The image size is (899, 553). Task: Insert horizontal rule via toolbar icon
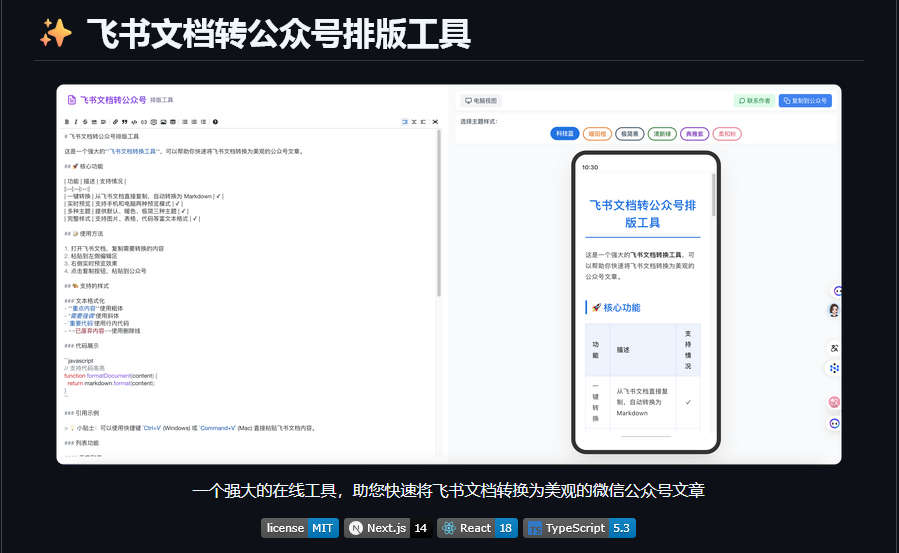tap(94, 122)
